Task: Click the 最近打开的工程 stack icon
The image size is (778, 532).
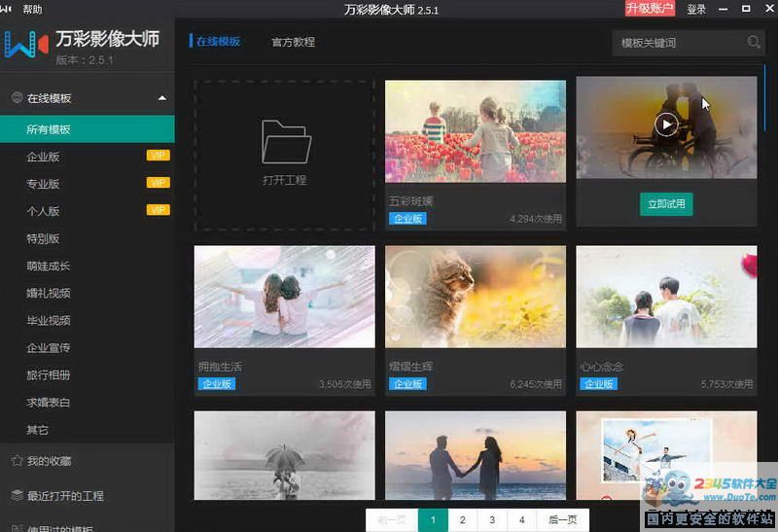Action: click(17, 495)
